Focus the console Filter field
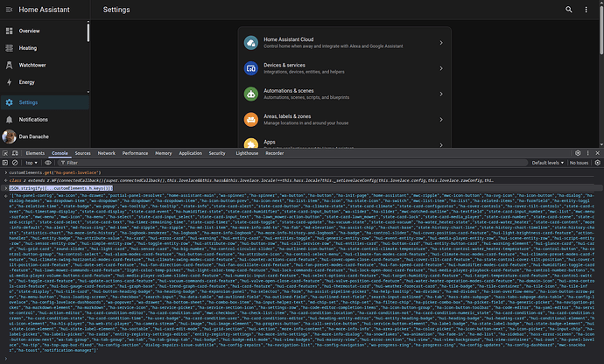Screen dimensions: 604x364 point(292,163)
